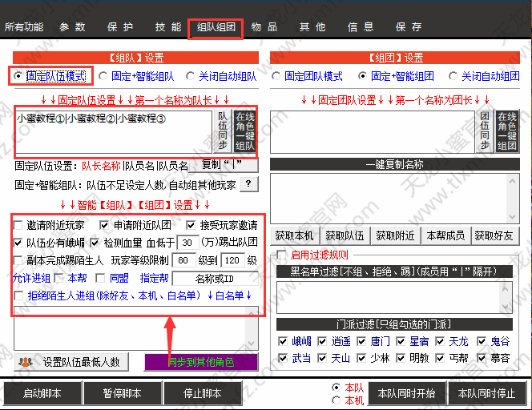Image resolution: width=532 pixels, height=410 pixels.
Task: Click 获取附近 button
Action: click(x=395, y=235)
